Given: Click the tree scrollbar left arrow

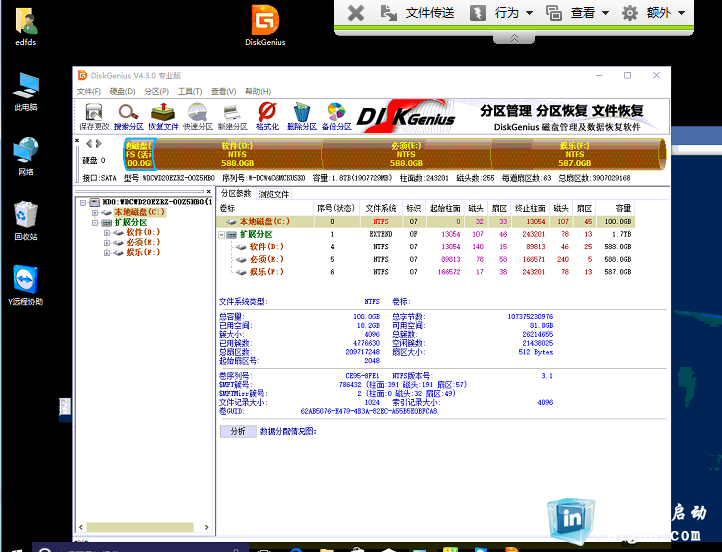Looking at the screenshot, I should tap(81, 527).
